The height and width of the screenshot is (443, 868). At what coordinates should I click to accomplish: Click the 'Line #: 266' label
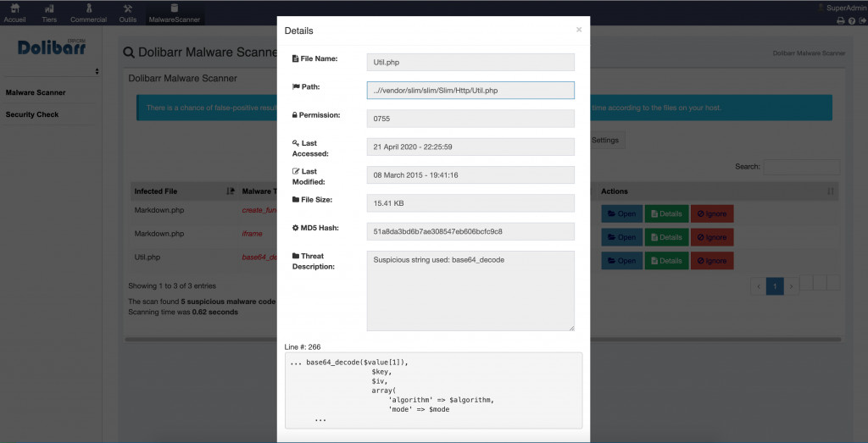point(303,346)
